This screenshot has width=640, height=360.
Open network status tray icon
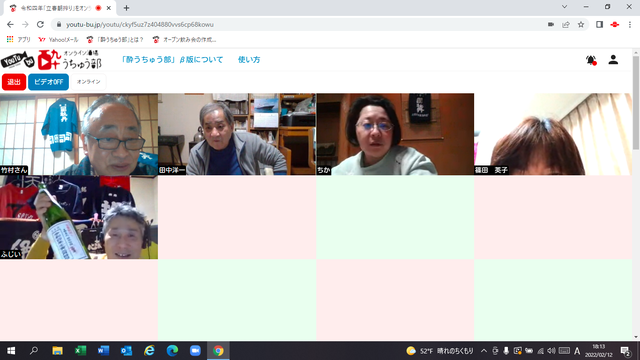540,351
